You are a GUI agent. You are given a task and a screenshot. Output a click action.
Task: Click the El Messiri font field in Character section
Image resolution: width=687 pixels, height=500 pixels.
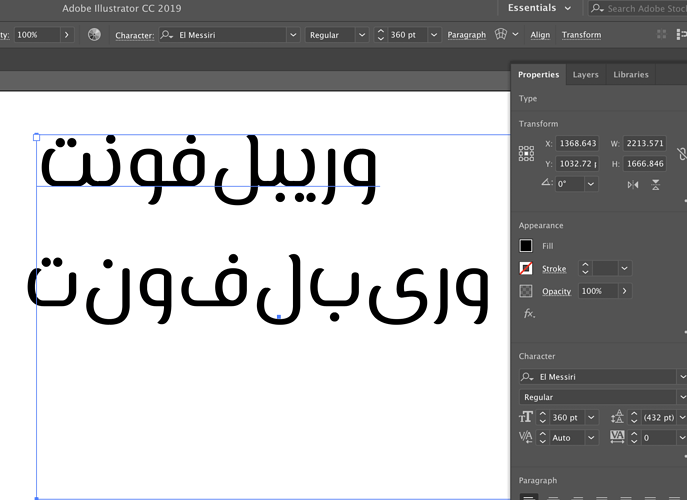(x=598, y=377)
